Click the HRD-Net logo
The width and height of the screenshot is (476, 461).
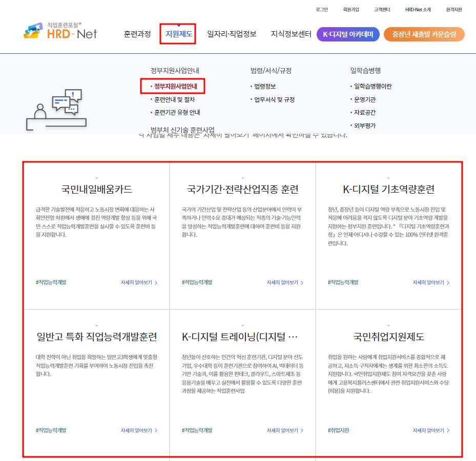pos(60,31)
